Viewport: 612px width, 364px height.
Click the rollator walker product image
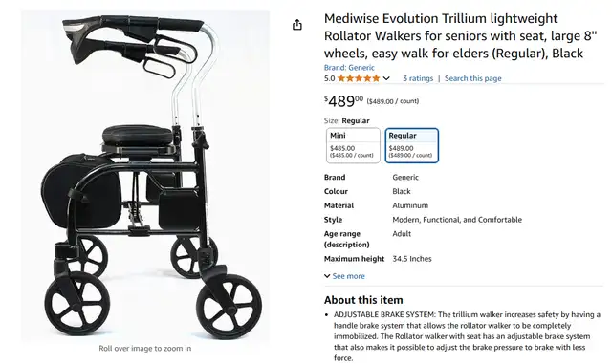144,176
